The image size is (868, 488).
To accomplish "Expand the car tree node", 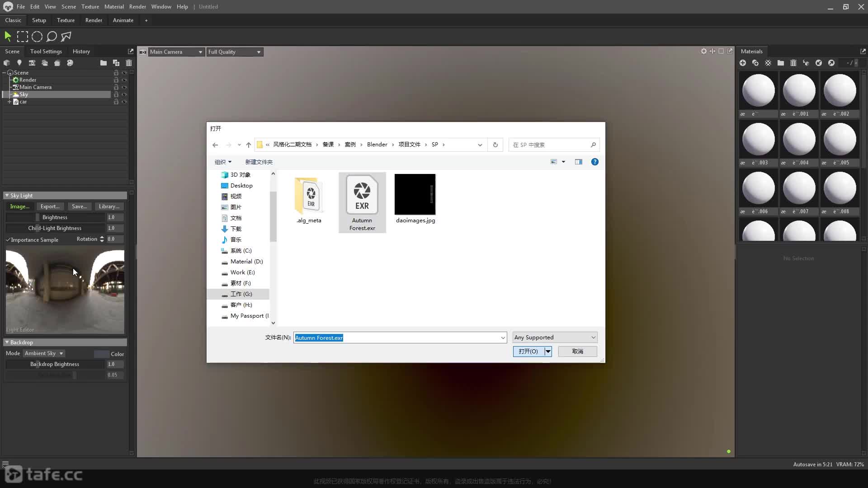I will point(9,102).
